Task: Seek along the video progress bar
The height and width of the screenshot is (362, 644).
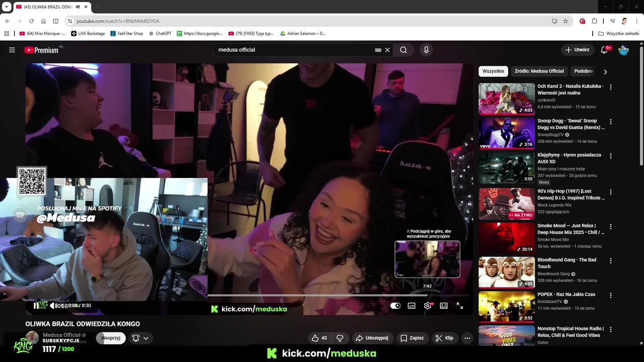Action: click(x=338, y=295)
